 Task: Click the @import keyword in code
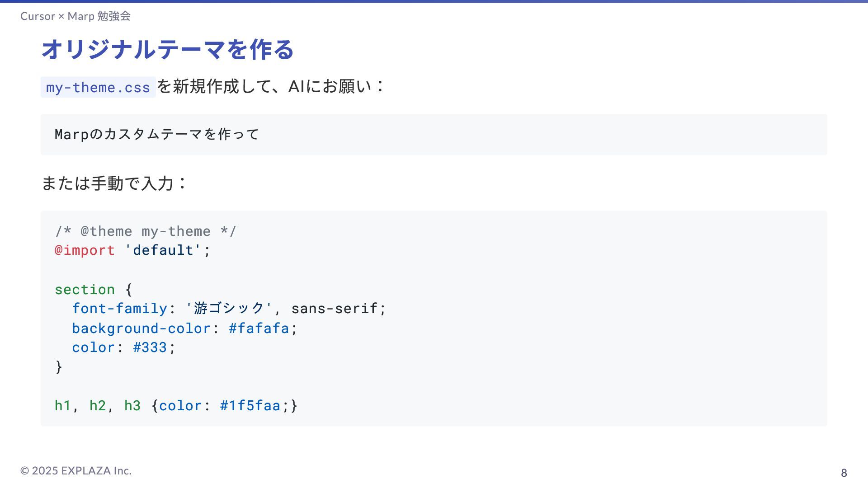pyautogui.click(x=85, y=250)
